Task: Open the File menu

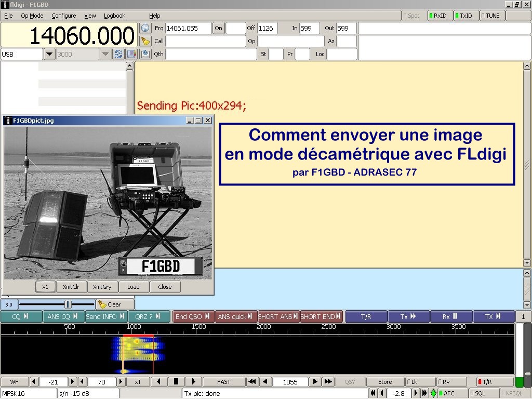Action: pyautogui.click(x=8, y=16)
